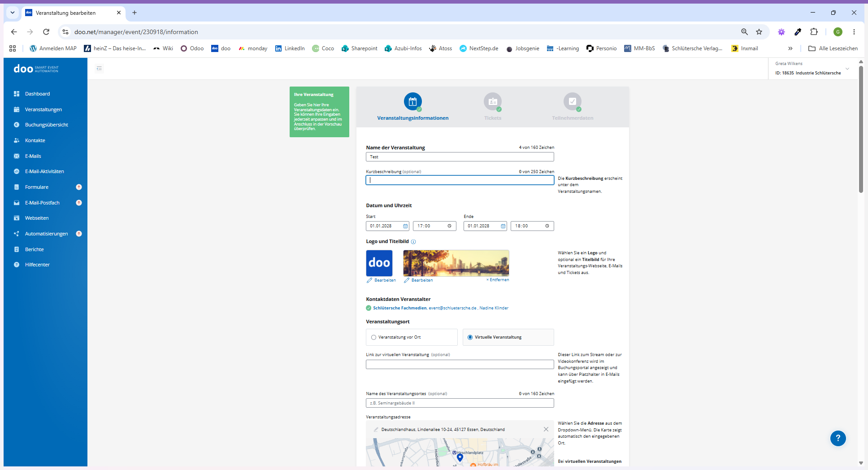Click the Automatisierungen upgrade arrow badge
868x470 pixels.
tap(79, 234)
